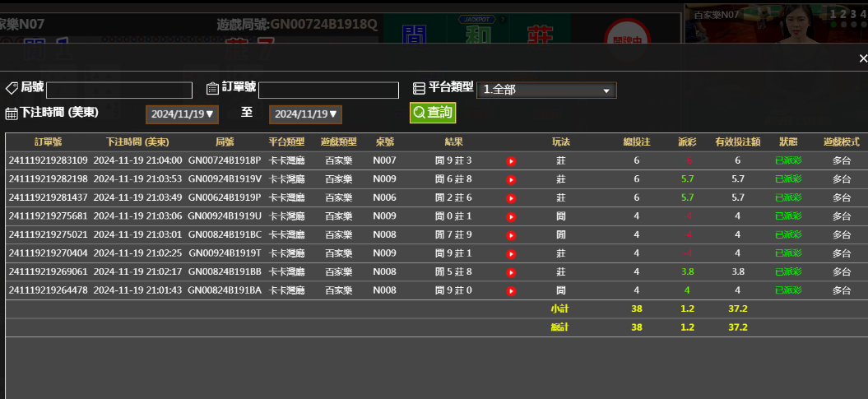Play replay for order 241119219275021

[x=511, y=235]
